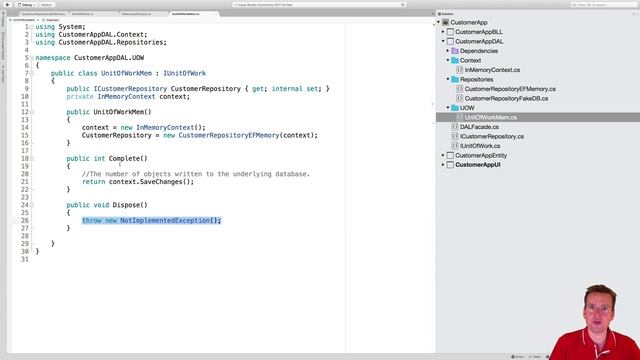Open ICustomerRepository.cs from the solution tree
Screen dimensions: 640x360
[492, 136]
